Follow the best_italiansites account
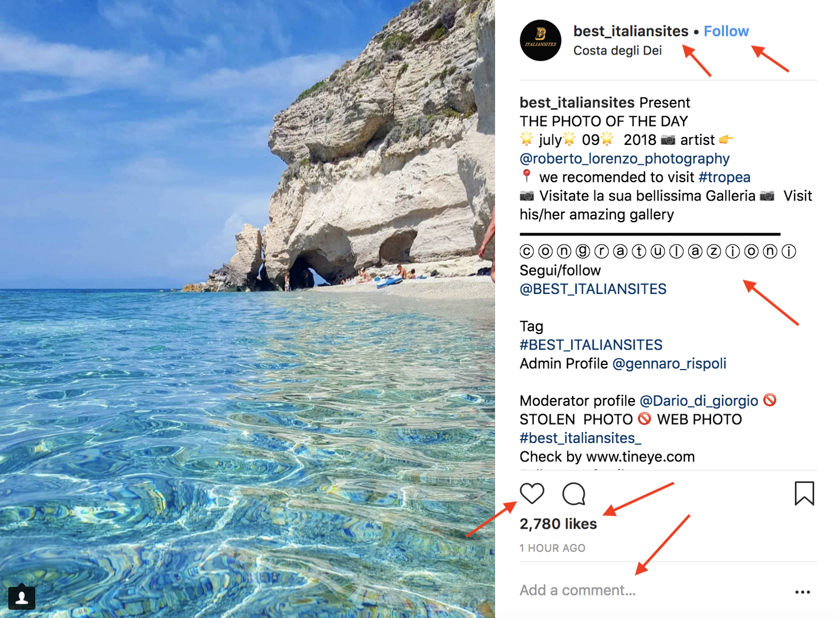840x618 pixels. (726, 32)
